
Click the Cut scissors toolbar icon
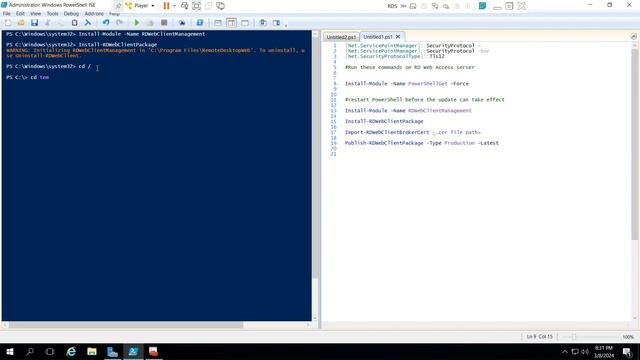pyautogui.click(x=48, y=23)
